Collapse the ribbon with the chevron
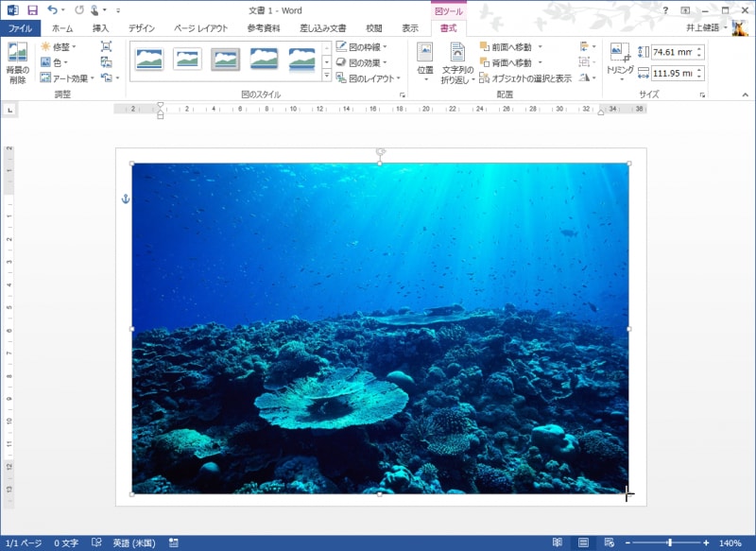Image resolution: width=756 pixels, height=551 pixels. (x=745, y=95)
